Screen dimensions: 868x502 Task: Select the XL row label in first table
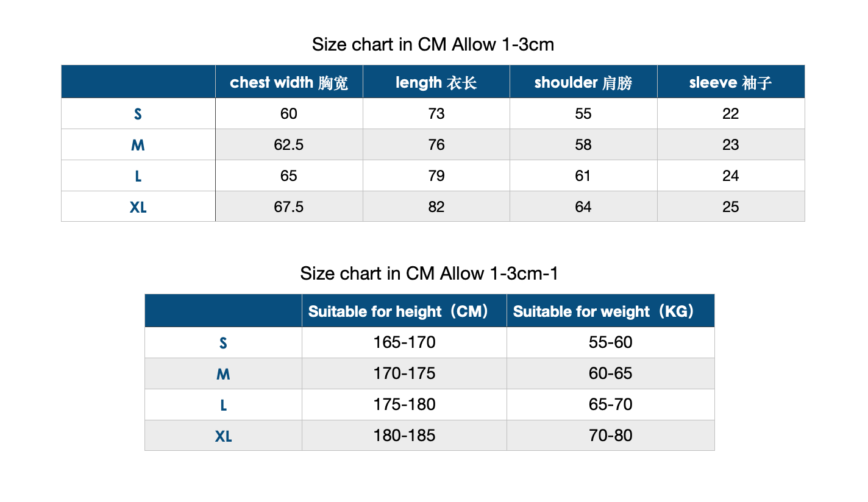(138, 207)
